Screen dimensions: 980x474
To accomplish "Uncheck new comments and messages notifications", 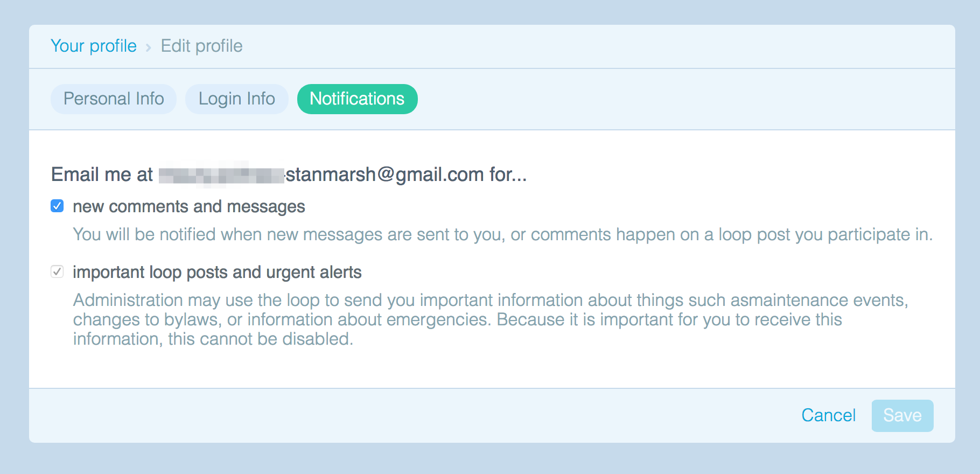I will click(57, 205).
